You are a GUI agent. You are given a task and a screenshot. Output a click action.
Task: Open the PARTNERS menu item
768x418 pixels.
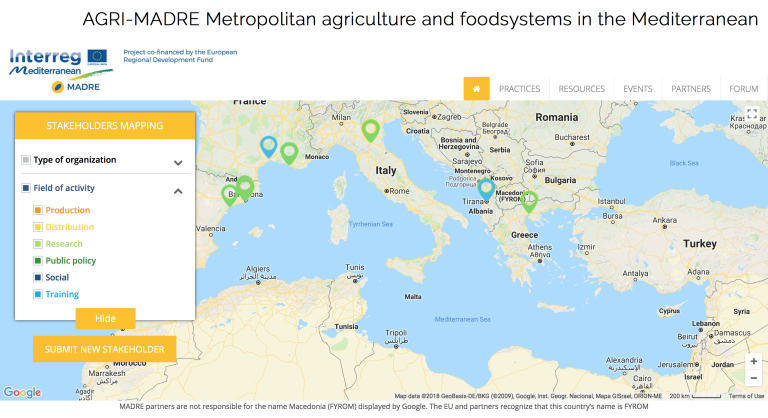coord(691,89)
